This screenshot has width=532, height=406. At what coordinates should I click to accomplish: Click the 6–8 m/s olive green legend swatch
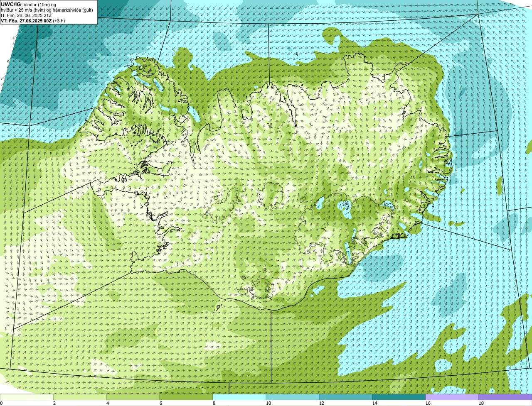click(187, 397)
